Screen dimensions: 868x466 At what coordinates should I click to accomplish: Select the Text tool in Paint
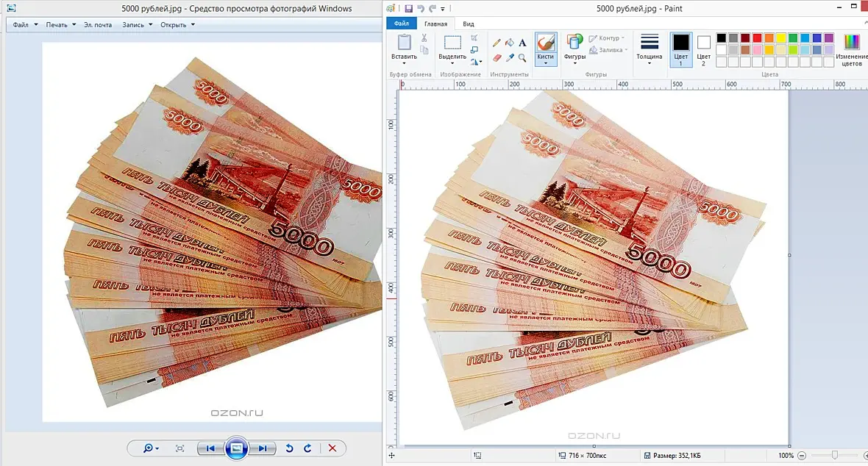click(x=522, y=43)
